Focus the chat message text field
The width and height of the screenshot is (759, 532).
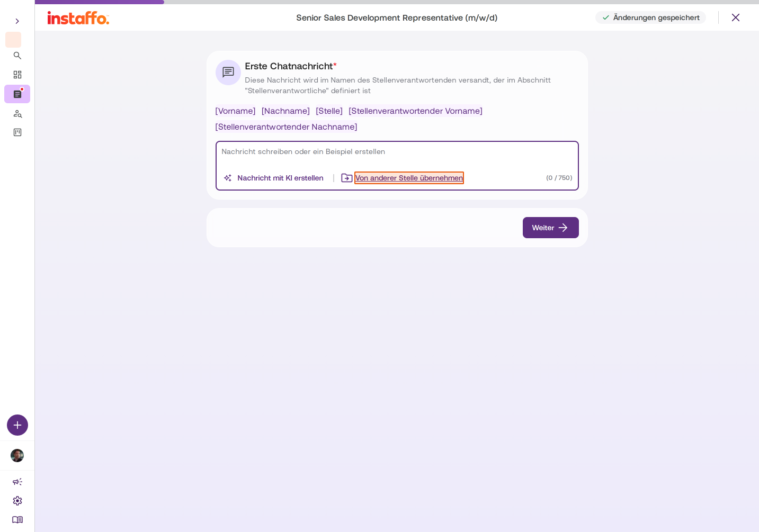pyautogui.click(x=397, y=152)
